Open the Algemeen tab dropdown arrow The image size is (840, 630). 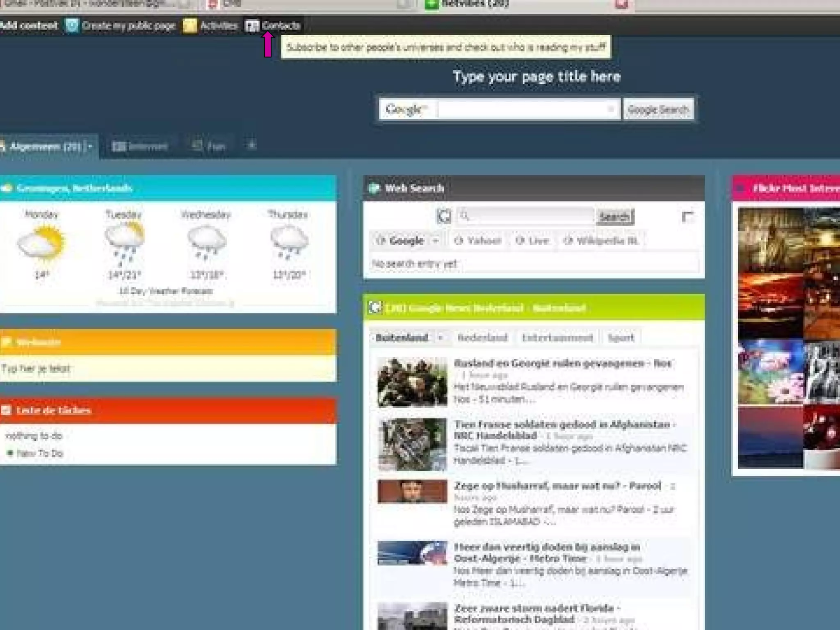(x=90, y=146)
